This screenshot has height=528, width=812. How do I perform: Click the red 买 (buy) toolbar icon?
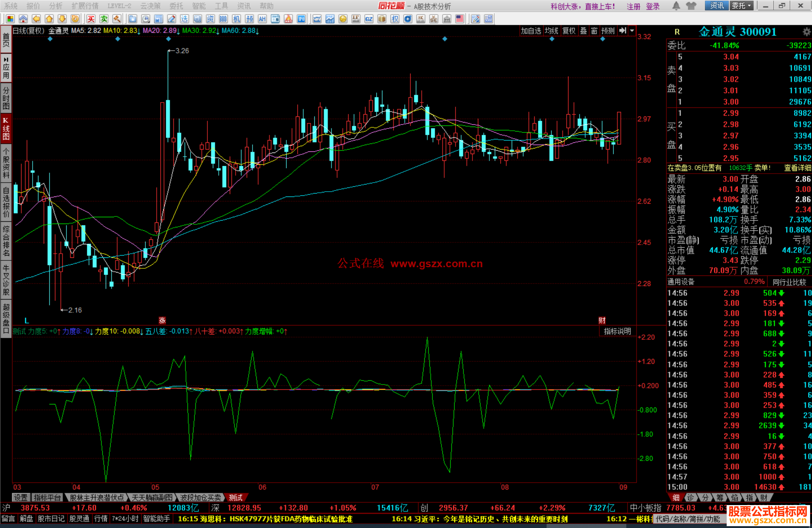click(91, 19)
